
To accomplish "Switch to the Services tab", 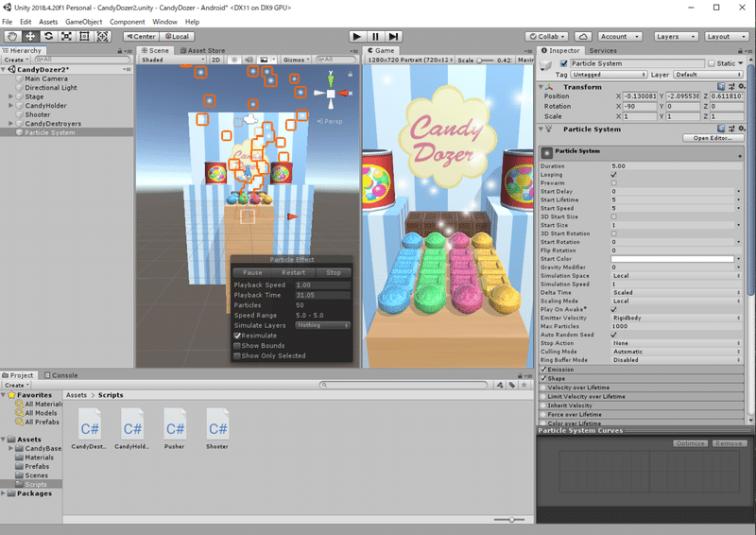I will [x=603, y=50].
